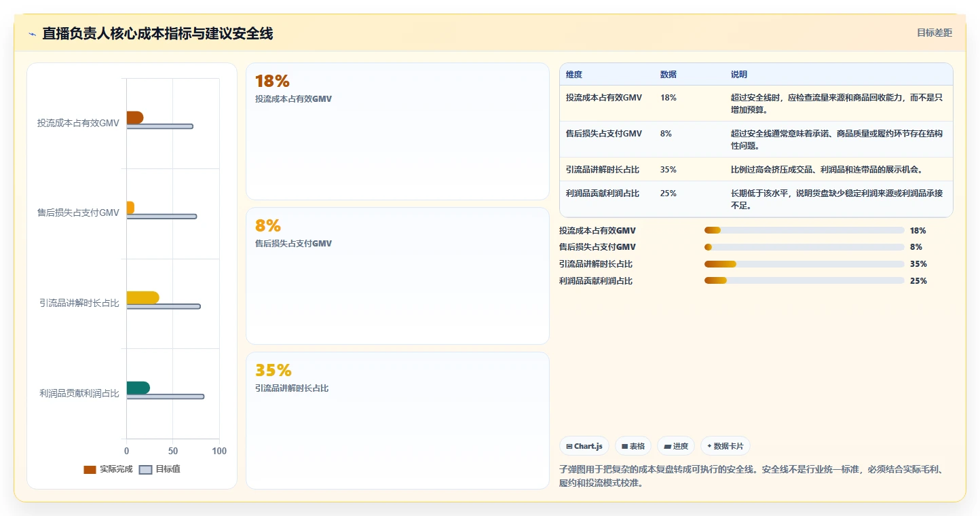This screenshot has width=980, height=516.
Task: Click the 50 tick on the chart x-axis
Action: pyautogui.click(x=173, y=451)
